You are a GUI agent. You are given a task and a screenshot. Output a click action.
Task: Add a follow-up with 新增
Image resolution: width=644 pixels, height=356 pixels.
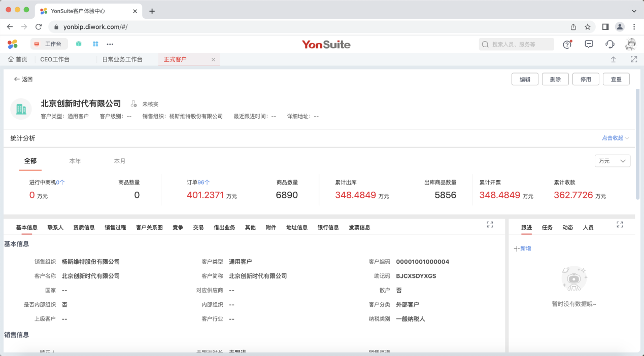(523, 248)
